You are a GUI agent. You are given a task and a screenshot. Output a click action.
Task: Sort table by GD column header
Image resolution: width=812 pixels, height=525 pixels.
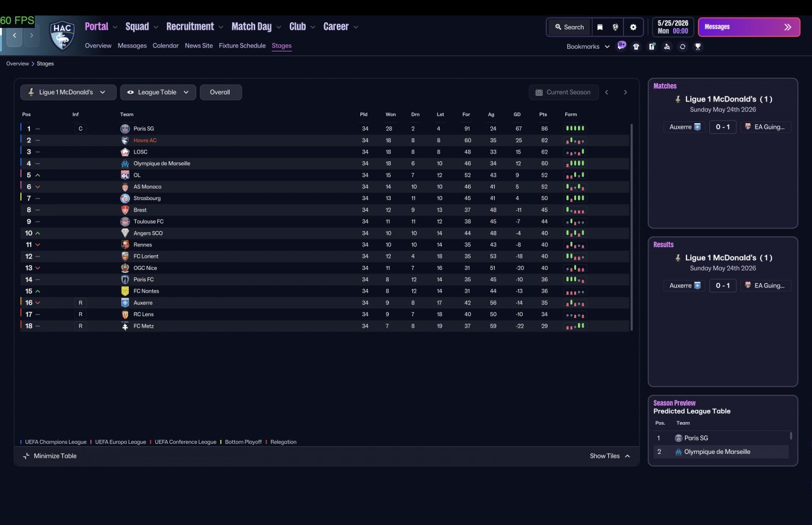tap(518, 114)
